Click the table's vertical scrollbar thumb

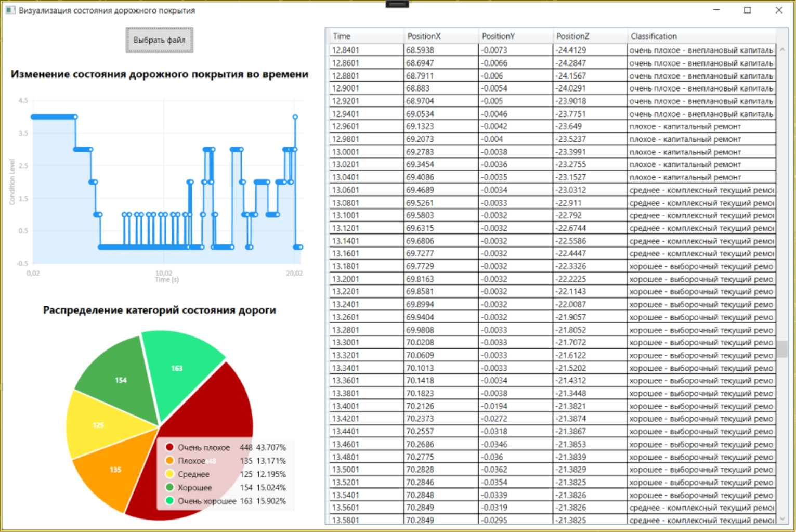(x=782, y=349)
